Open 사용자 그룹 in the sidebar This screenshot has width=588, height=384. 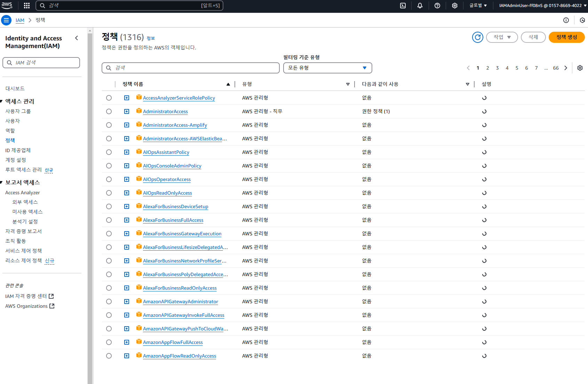(18, 111)
